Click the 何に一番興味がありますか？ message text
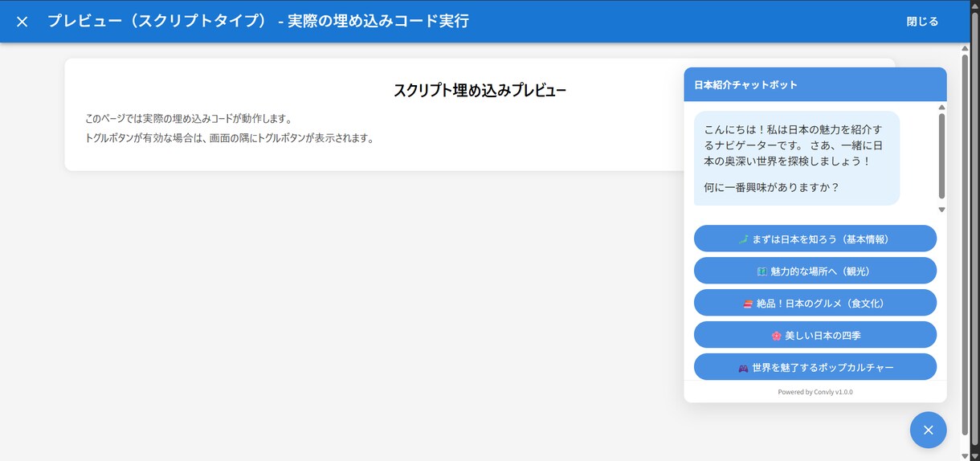 coord(771,187)
